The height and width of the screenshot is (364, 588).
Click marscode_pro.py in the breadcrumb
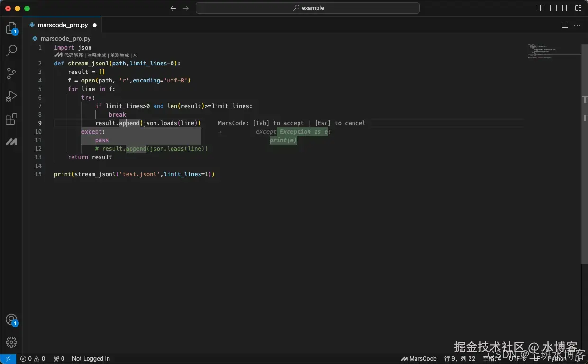point(65,38)
